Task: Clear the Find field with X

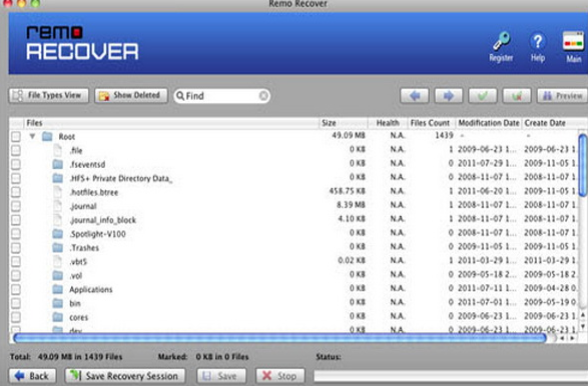Action: pyautogui.click(x=264, y=96)
